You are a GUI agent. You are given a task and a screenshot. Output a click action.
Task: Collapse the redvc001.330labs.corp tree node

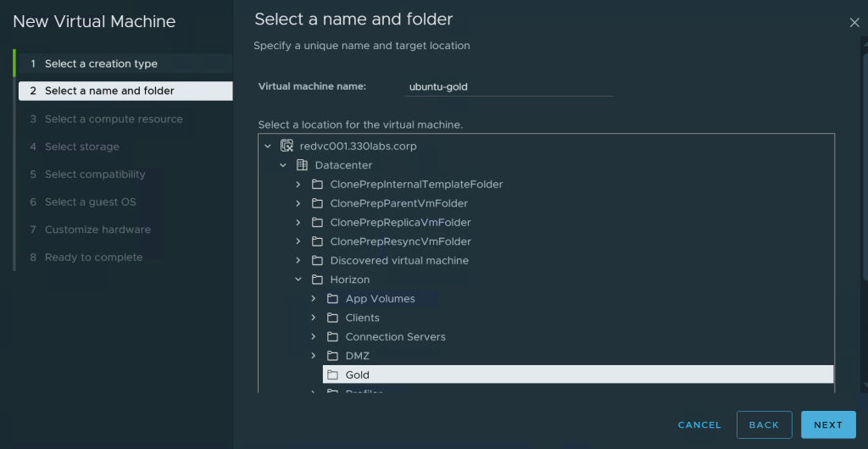pos(268,147)
